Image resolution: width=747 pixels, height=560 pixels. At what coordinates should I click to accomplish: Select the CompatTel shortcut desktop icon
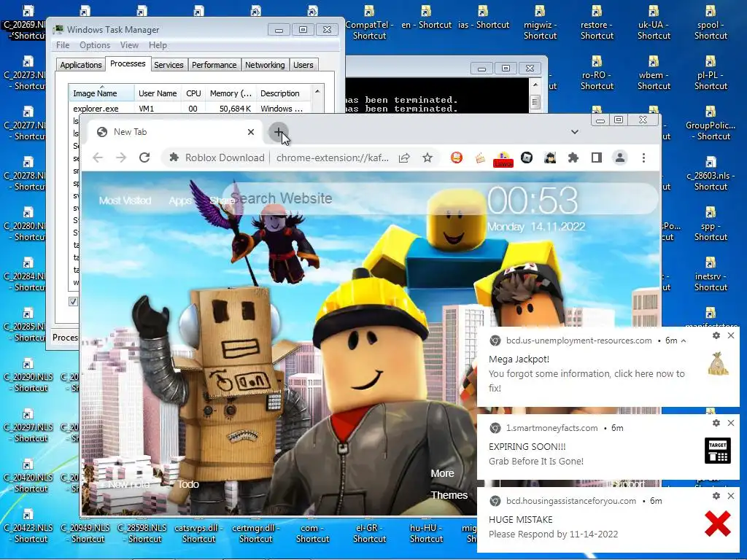click(x=369, y=23)
